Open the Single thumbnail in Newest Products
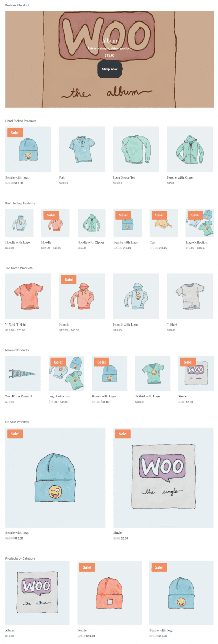This screenshot has height=644, width=218. [x=196, y=373]
